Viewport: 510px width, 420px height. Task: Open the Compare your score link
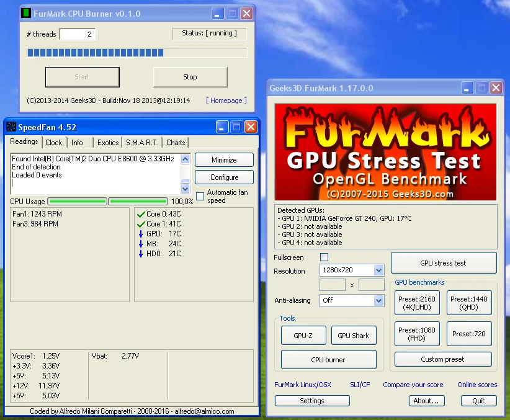(x=413, y=385)
